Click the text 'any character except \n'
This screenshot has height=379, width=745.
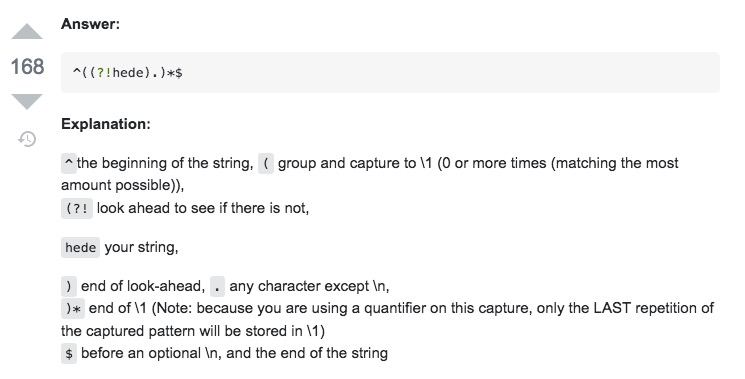pos(308,286)
